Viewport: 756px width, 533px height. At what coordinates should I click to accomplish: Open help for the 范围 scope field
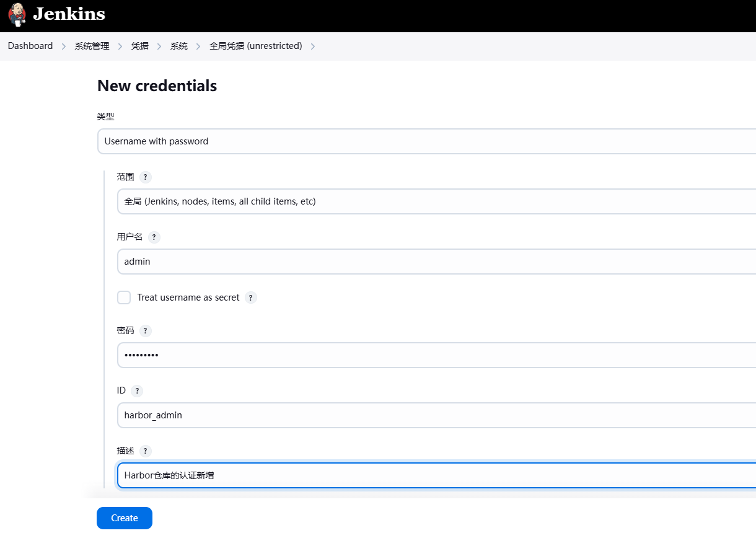(145, 177)
